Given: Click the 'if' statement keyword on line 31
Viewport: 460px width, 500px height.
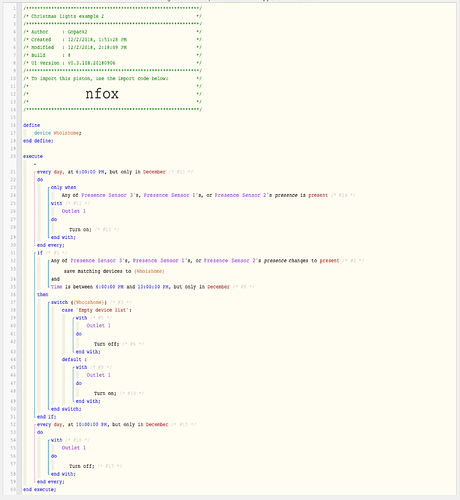Looking at the screenshot, I should point(40,253).
